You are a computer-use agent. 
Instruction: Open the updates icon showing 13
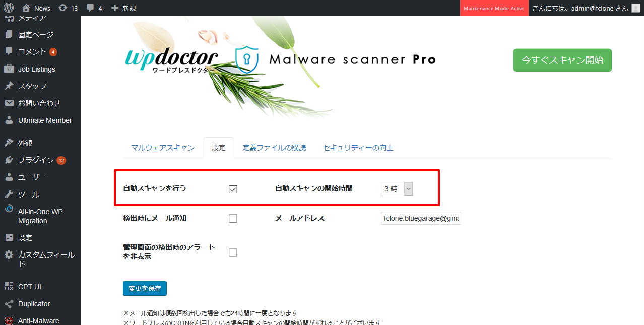point(62,8)
